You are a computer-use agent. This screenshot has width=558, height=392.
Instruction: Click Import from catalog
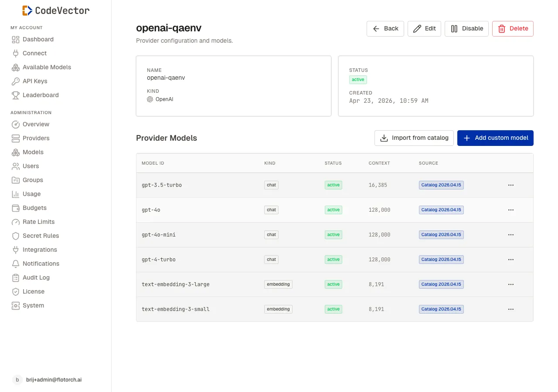(x=414, y=138)
